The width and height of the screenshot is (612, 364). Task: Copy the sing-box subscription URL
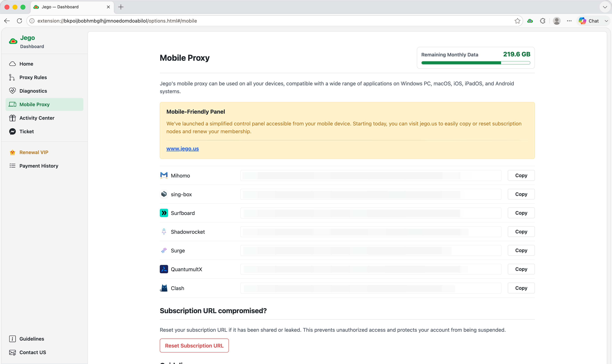coord(521,194)
